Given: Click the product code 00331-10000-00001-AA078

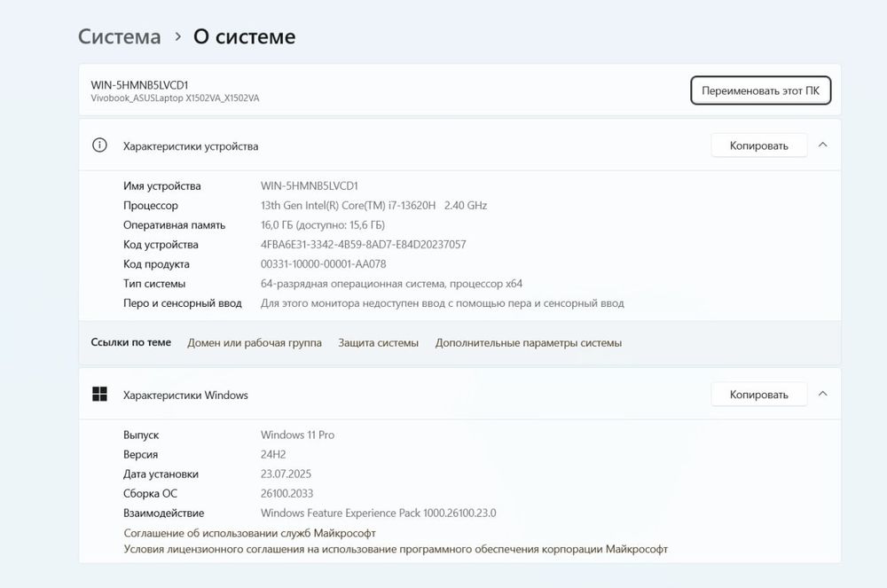Looking at the screenshot, I should point(323,264).
